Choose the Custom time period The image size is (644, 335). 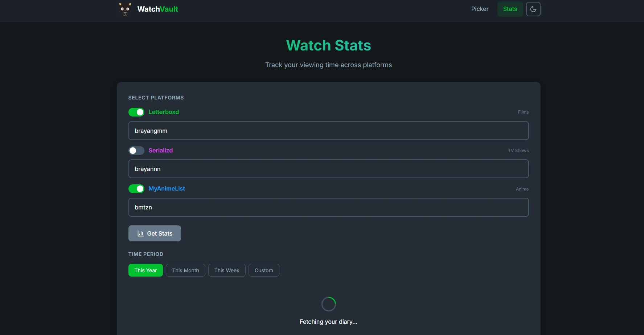click(x=264, y=270)
